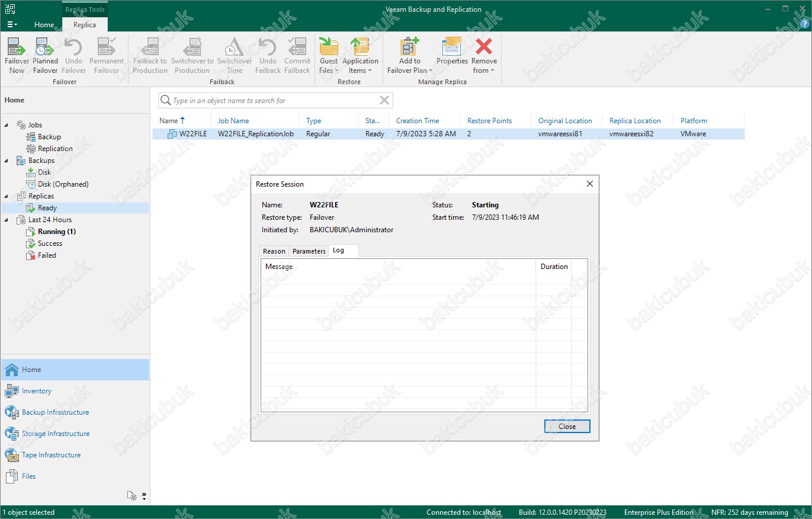Select Running (1) tree item
812x519 pixels.
click(57, 232)
